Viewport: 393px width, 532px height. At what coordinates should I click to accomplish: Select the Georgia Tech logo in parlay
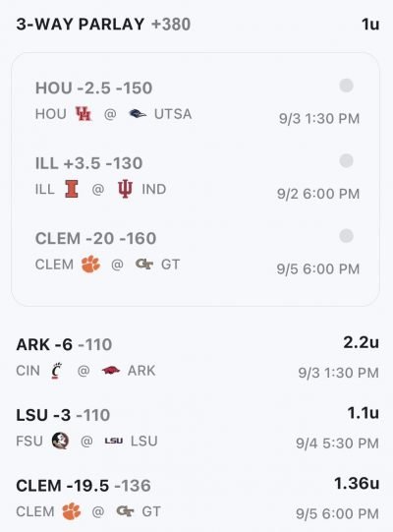point(144,264)
